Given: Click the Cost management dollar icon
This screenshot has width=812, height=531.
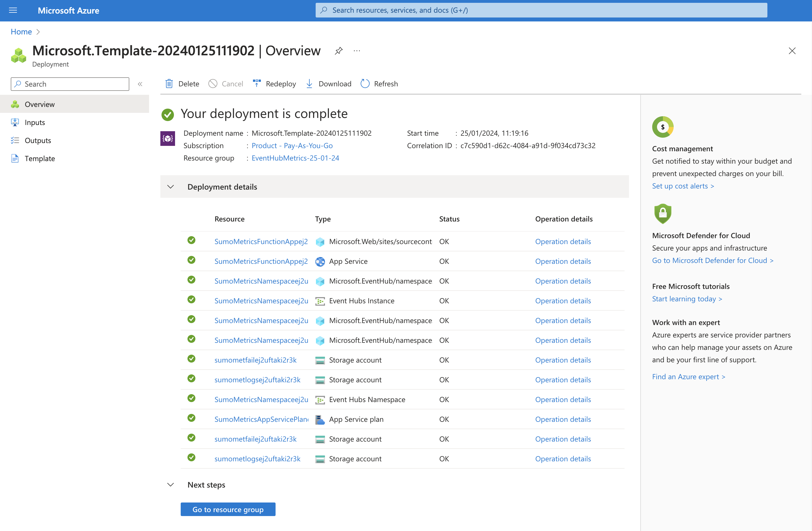Looking at the screenshot, I should [x=663, y=126].
